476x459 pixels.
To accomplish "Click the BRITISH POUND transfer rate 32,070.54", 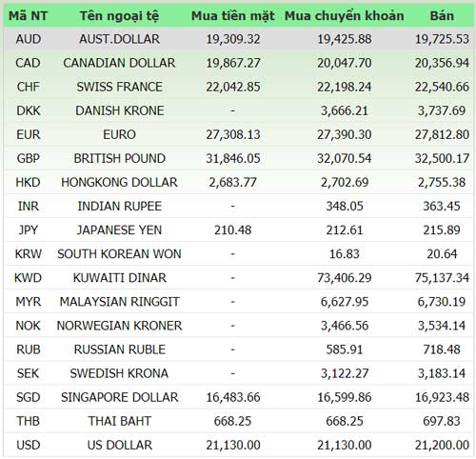I will click(345, 158).
